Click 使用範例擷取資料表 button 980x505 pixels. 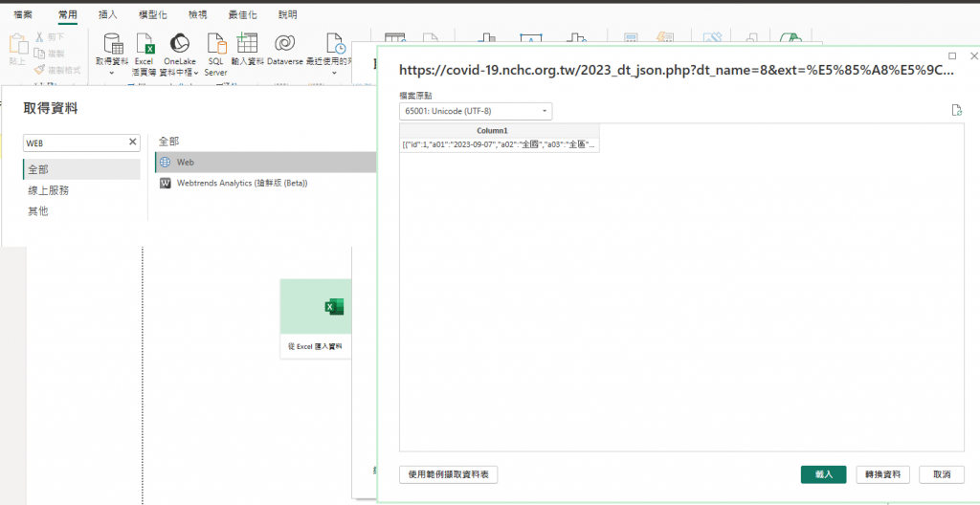click(x=449, y=474)
